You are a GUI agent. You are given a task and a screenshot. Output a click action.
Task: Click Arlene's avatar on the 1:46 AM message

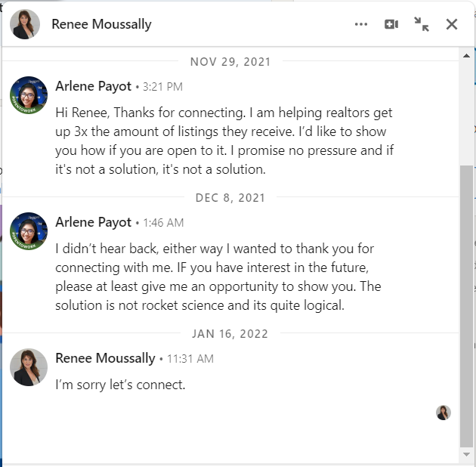click(29, 231)
